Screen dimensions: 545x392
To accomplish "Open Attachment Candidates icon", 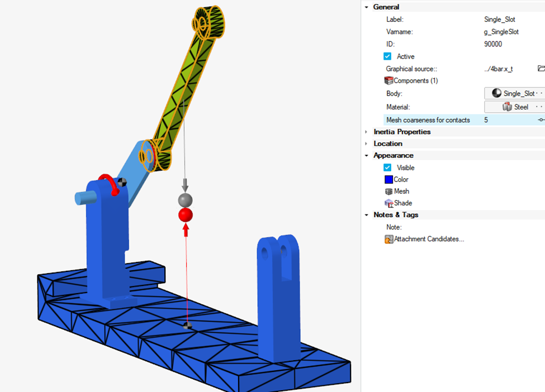I will (388, 239).
